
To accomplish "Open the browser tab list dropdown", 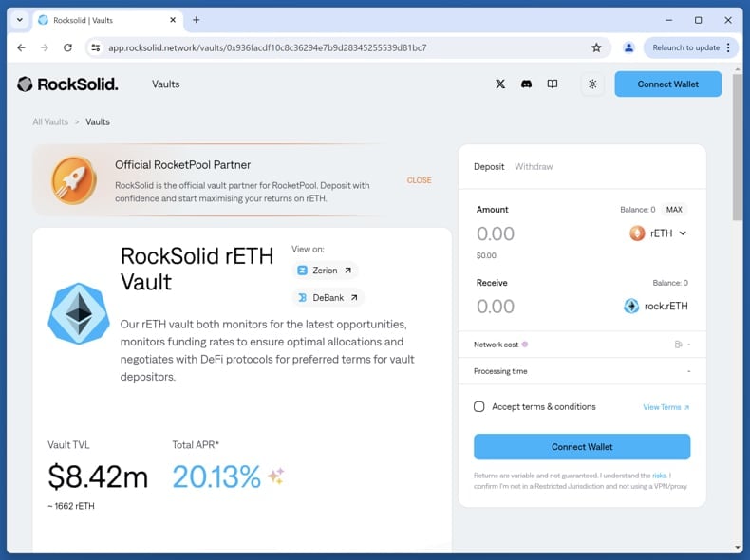I will [x=19, y=20].
